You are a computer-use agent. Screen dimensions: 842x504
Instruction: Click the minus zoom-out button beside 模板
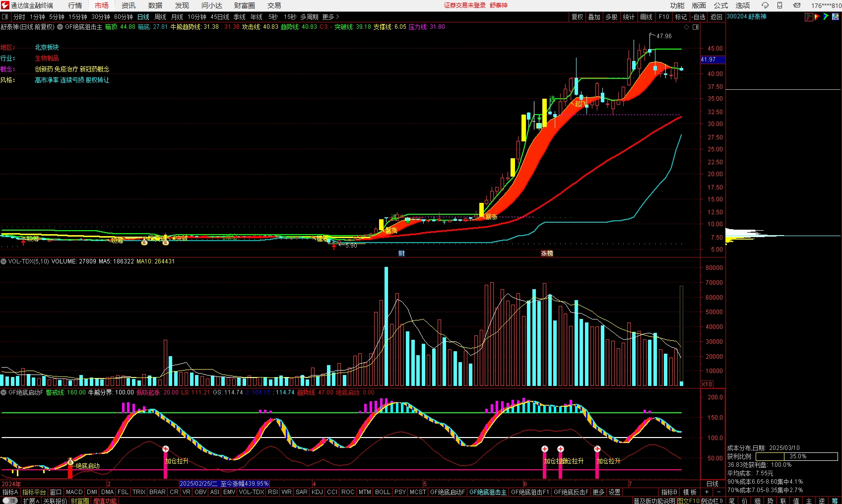click(718, 492)
